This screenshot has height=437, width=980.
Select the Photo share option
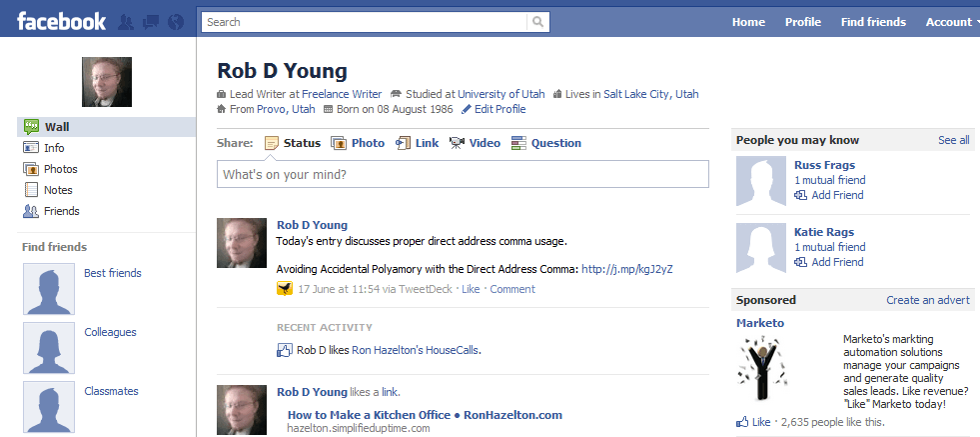tap(358, 143)
